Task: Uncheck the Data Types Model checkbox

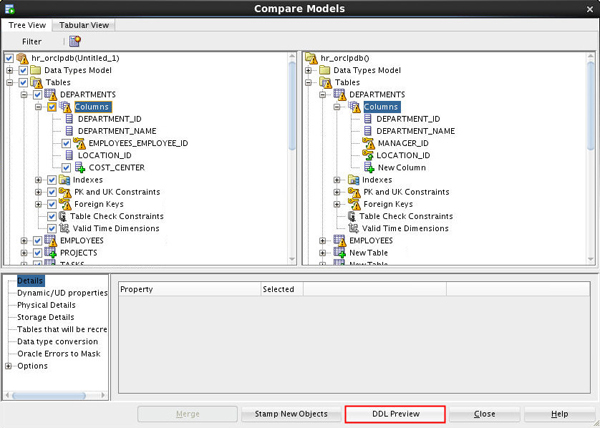Action: [x=23, y=70]
